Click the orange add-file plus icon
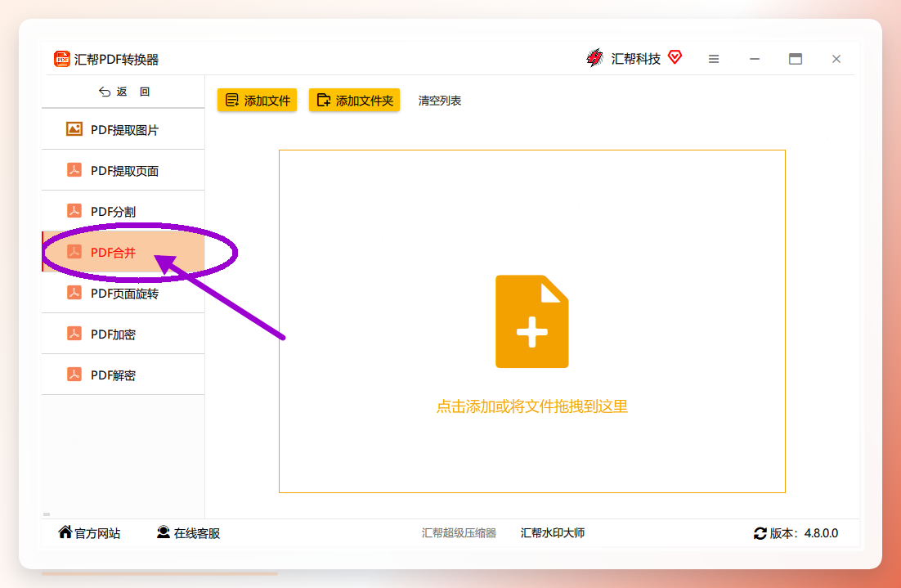This screenshot has height=588, width=901. 532,321
